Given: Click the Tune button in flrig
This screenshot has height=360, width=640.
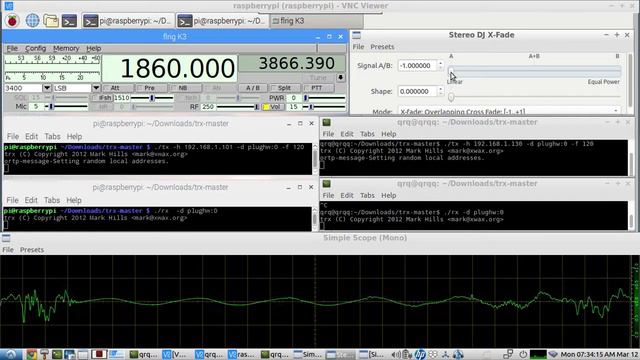Looking at the screenshot, I should [318, 78].
